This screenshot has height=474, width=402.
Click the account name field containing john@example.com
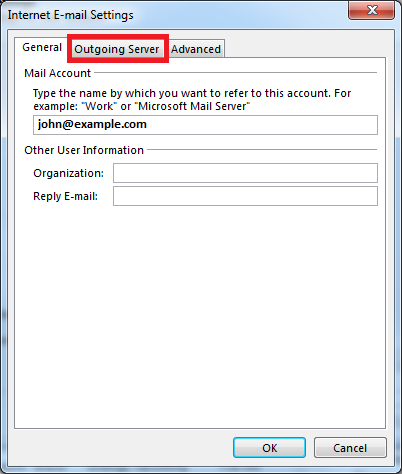[205, 125]
